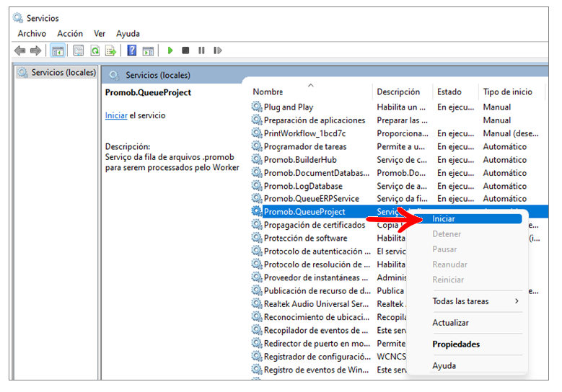Select the Propagación de certificados service

coord(315,224)
